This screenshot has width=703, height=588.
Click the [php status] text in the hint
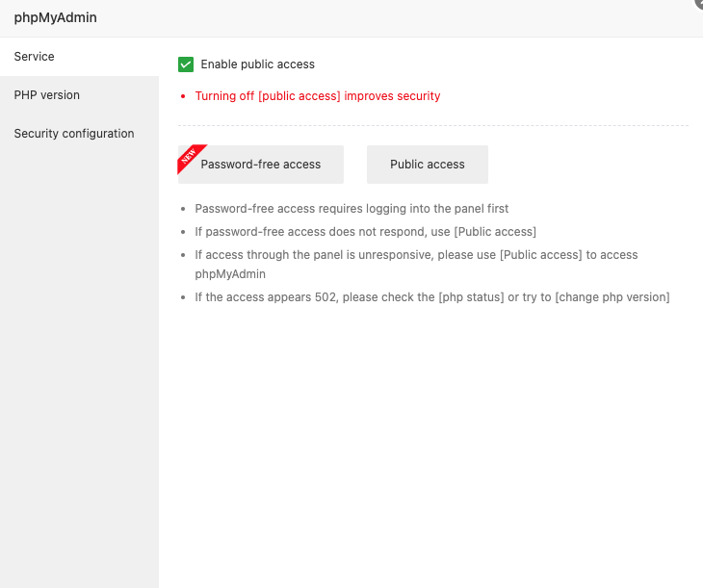[472, 297]
